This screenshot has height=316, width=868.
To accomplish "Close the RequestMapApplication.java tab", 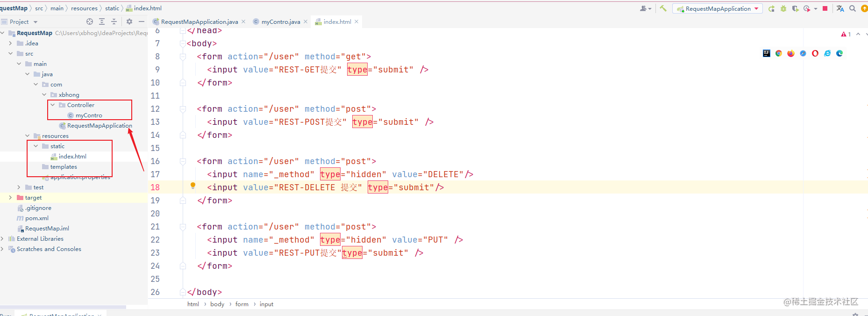I will (x=243, y=22).
